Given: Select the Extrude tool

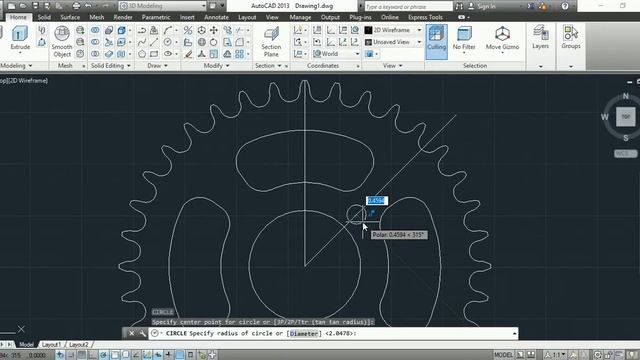Looking at the screenshot, I should click(20, 39).
